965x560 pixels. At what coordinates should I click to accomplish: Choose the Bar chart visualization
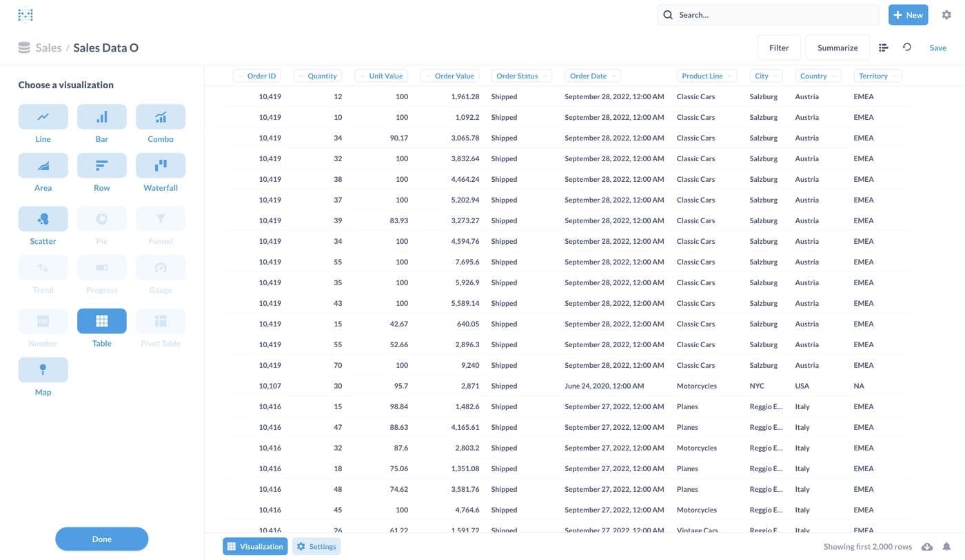[101, 117]
